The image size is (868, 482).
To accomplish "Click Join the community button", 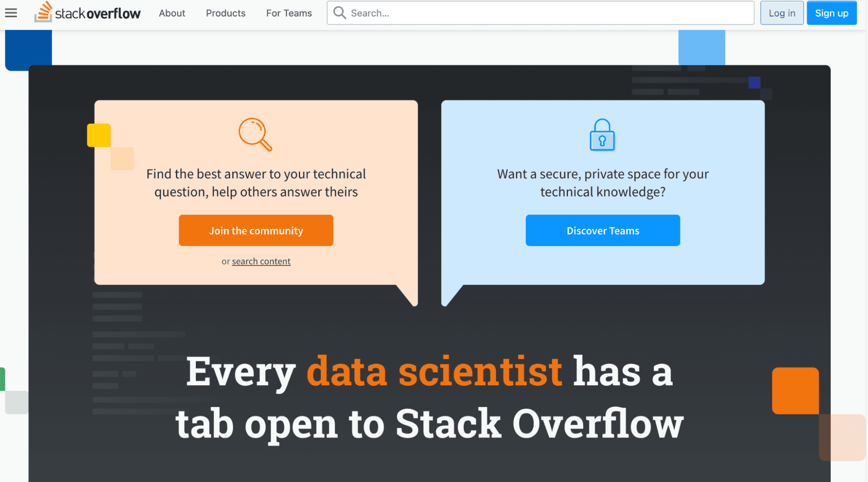I will click(256, 230).
